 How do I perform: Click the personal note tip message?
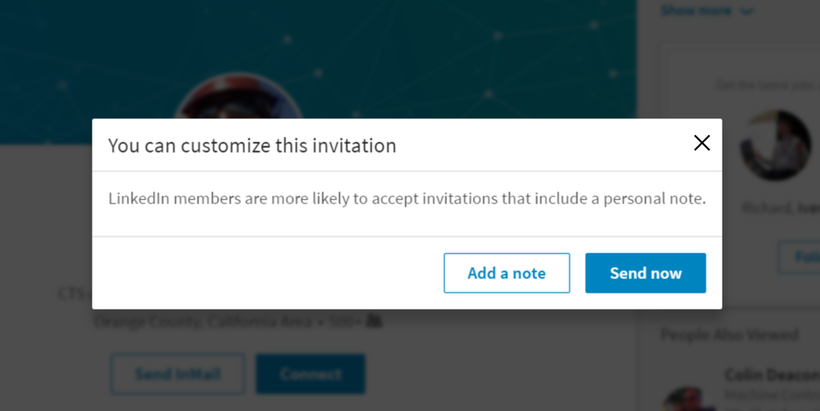pyautogui.click(x=407, y=199)
